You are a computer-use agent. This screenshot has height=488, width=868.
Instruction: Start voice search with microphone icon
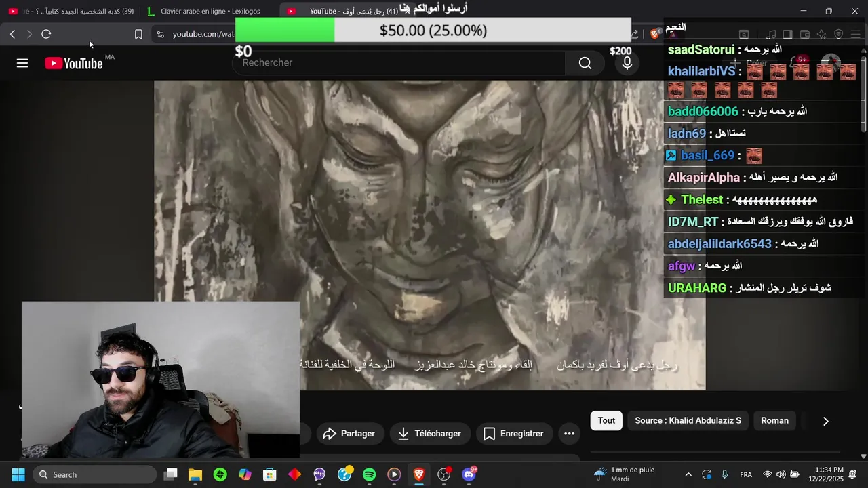tap(627, 63)
